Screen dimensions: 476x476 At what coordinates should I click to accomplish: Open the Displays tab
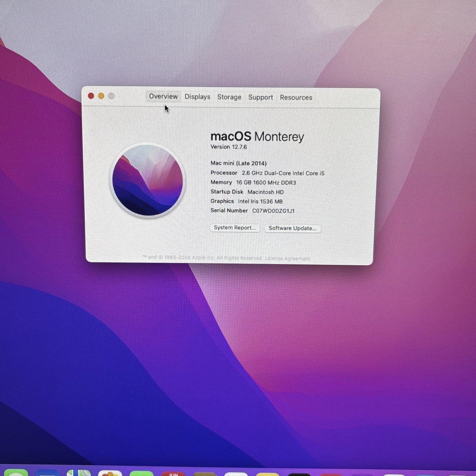click(197, 97)
